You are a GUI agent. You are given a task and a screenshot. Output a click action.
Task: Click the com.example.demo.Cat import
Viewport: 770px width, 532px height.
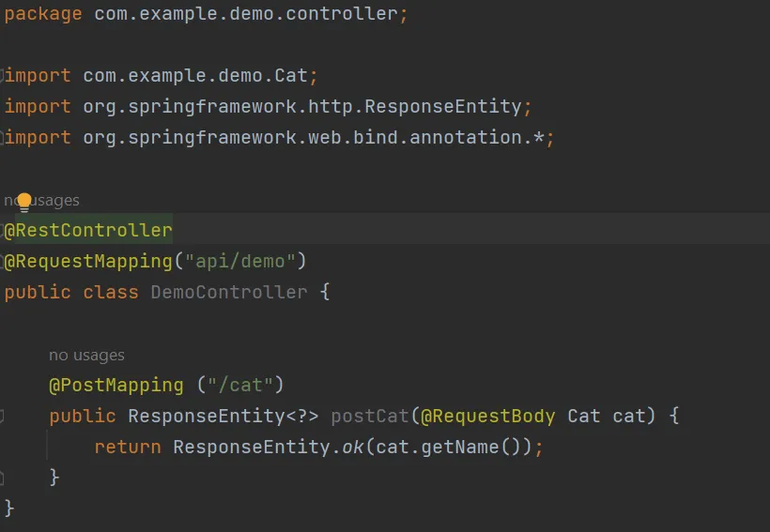[x=200, y=75]
